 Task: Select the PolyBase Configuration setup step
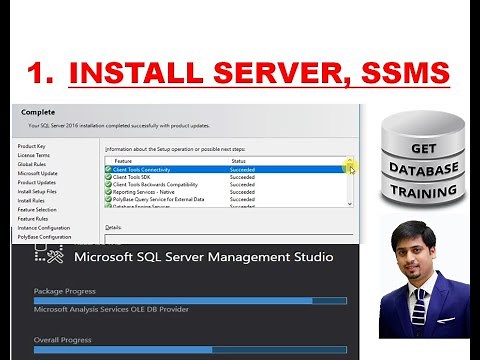(44, 237)
